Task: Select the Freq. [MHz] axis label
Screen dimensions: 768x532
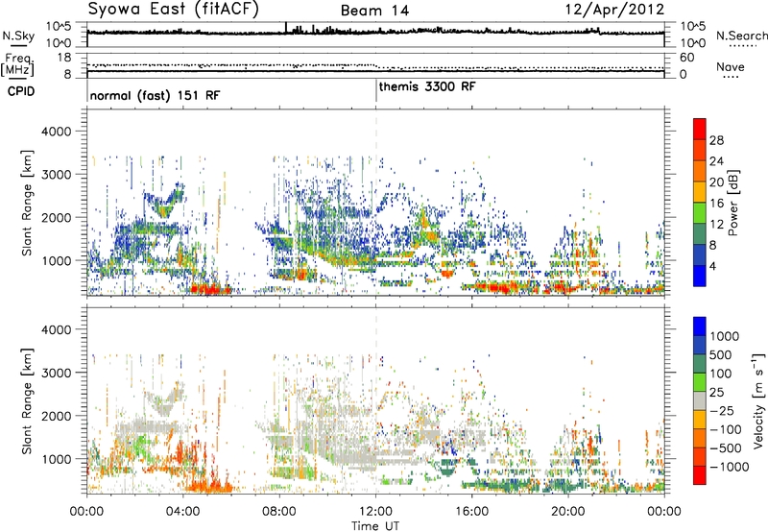Action: pyautogui.click(x=17, y=65)
